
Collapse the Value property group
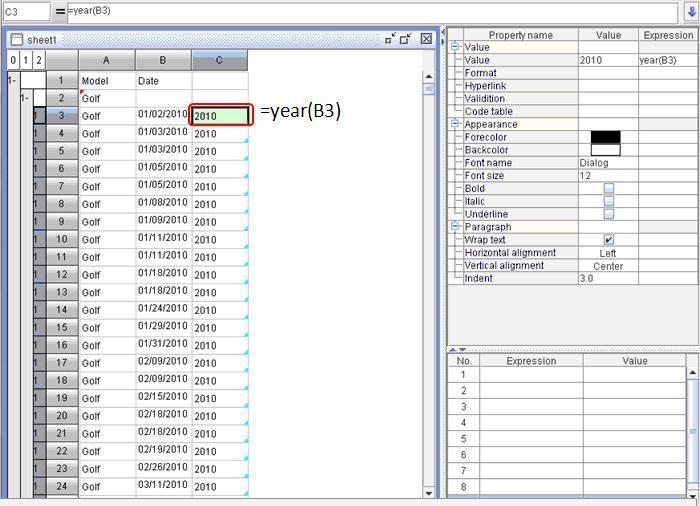click(456, 47)
